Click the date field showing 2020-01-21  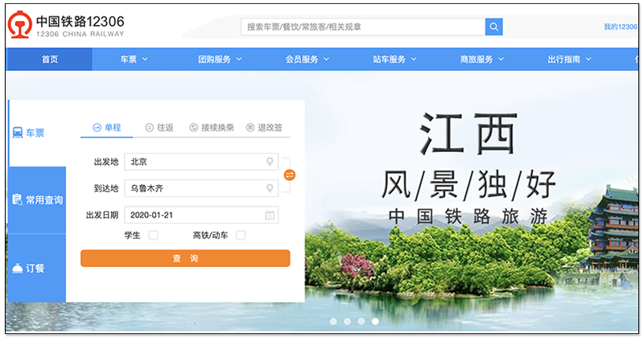point(201,215)
